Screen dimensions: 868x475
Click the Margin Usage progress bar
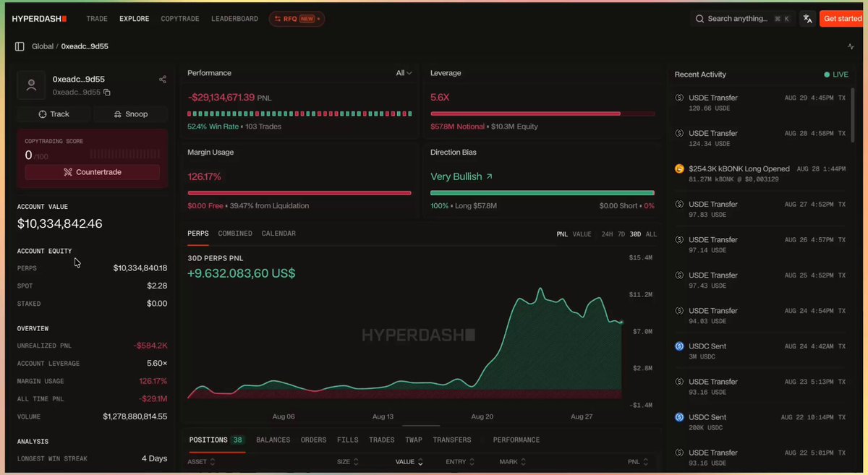299,193
